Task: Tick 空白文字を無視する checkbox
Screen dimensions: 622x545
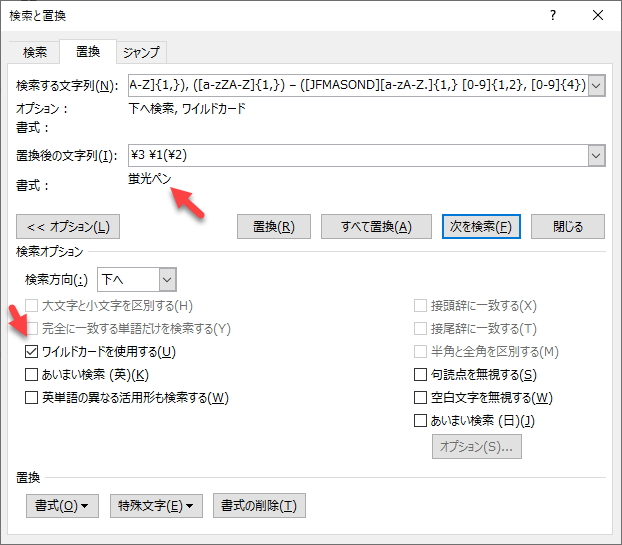Action: coord(420,398)
